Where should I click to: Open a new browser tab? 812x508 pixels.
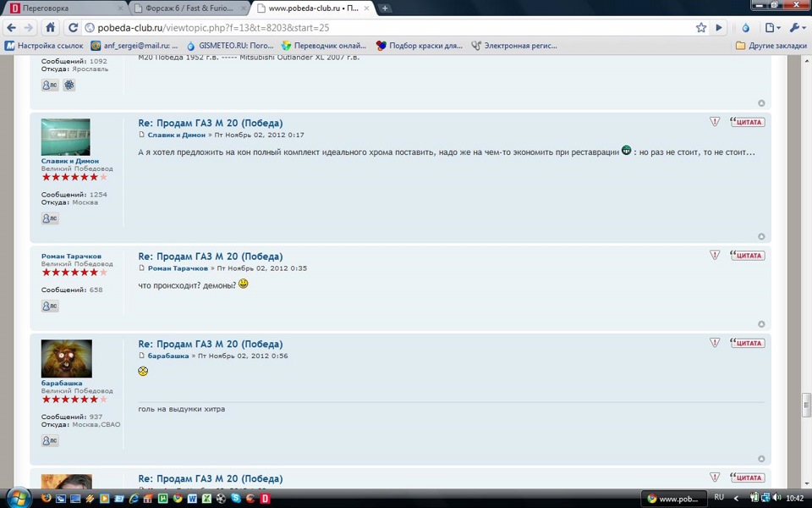(x=385, y=8)
